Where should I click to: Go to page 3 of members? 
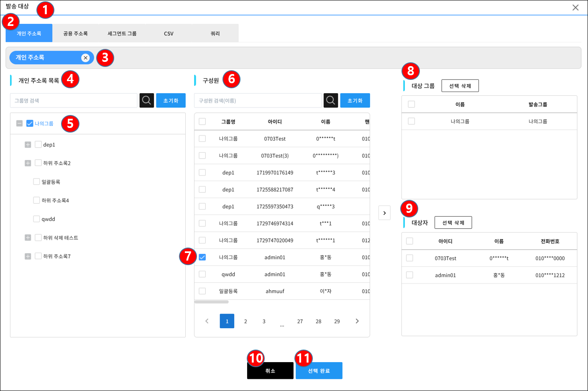[264, 321]
